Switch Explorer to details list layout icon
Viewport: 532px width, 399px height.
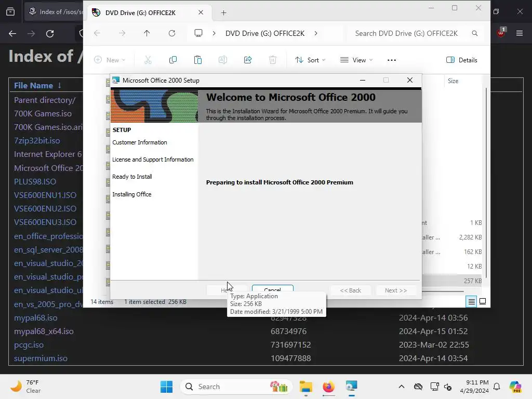(x=472, y=301)
